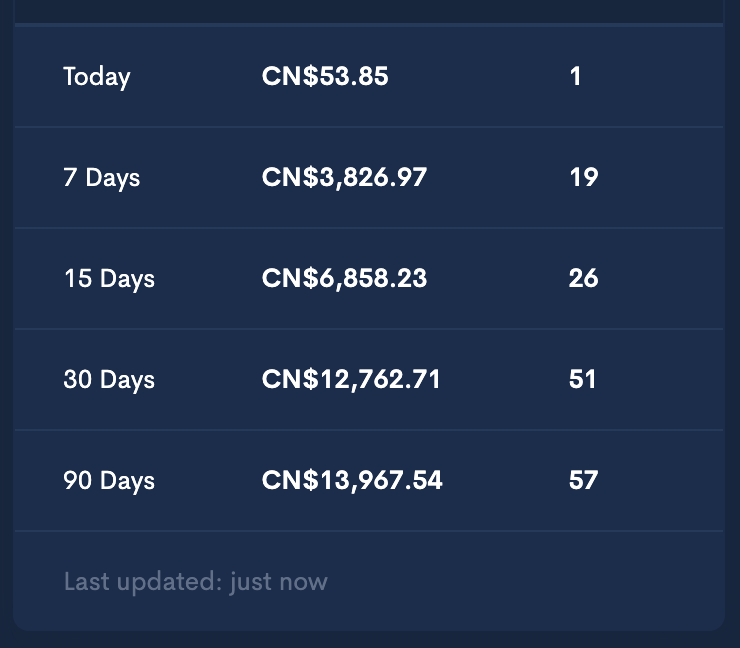Screen dimensions: 740x648
Task: Click the 7 Days count 19
Action: tap(584, 177)
